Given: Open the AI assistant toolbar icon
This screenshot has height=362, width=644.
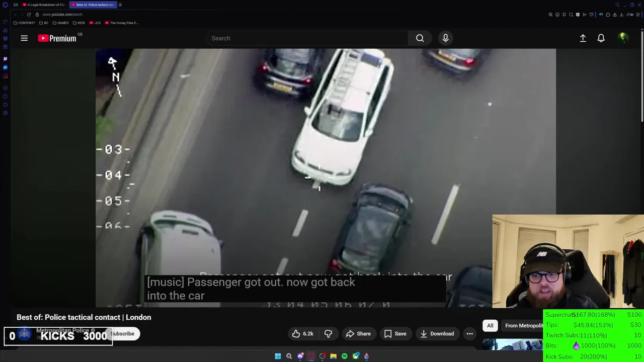Looking at the screenshot, I should point(630,15).
